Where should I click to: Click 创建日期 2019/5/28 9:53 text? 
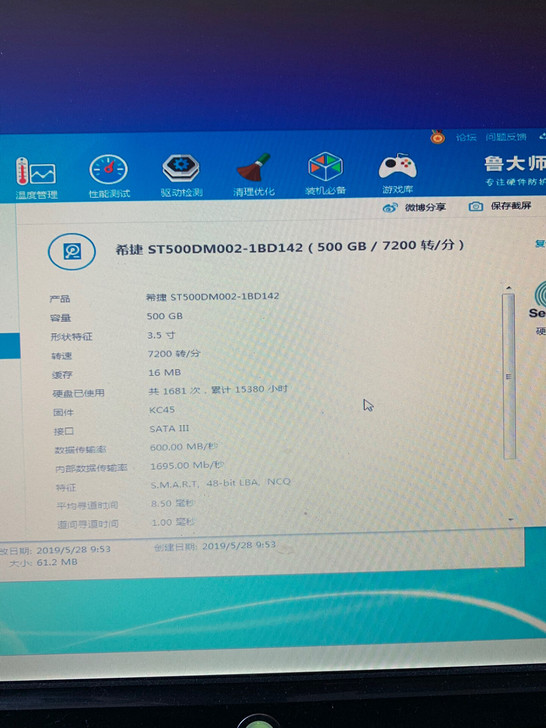point(215,545)
